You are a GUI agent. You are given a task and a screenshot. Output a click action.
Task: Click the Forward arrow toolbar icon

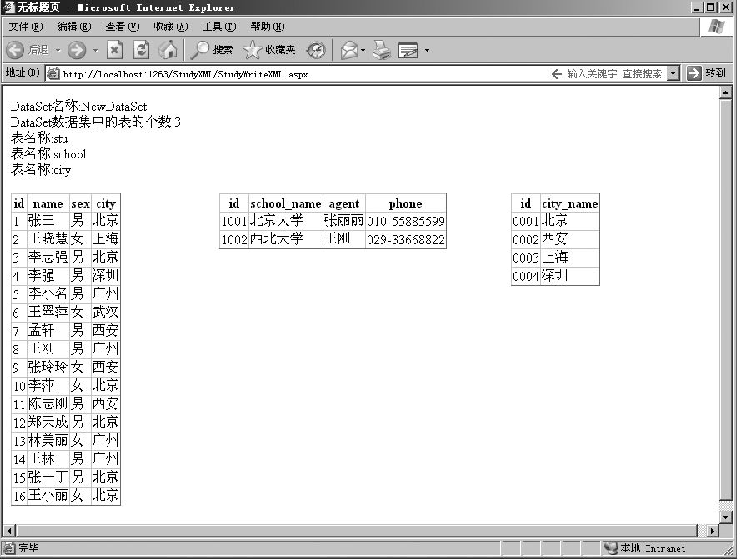pyautogui.click(x=77, y=50)
